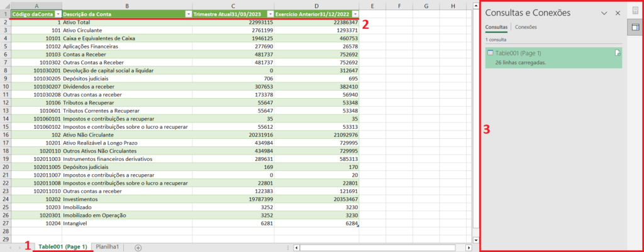Click the 'Imobilizado em Operação' cell

tap(127, 215)
